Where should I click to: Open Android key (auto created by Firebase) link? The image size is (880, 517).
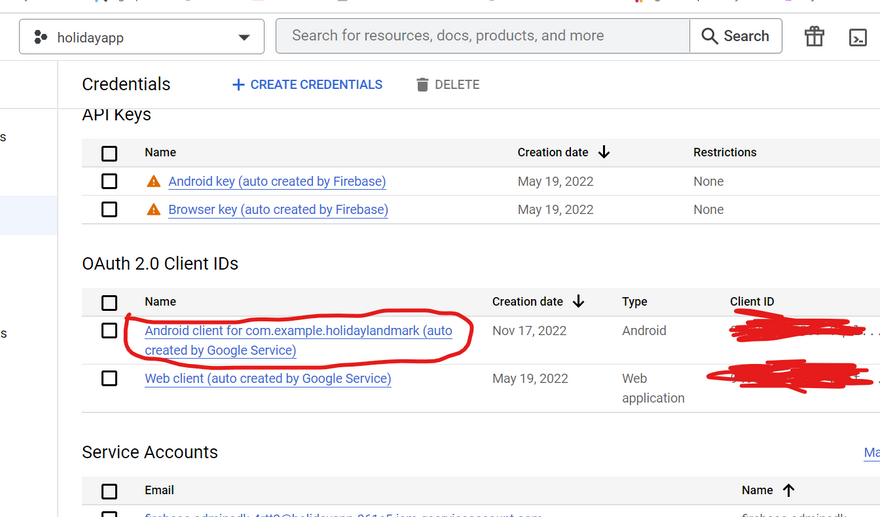tap(277, 182)
